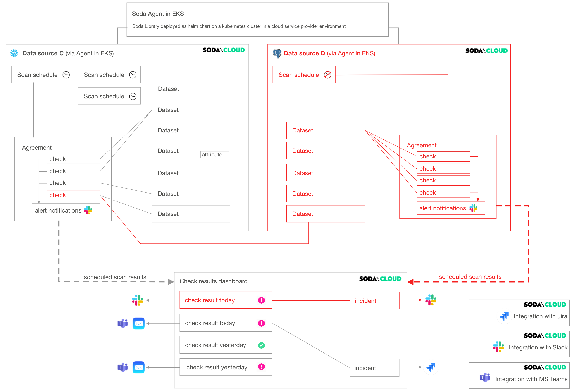Click the Slack icon in Data source C alert notifications
572x392 pixels.
tap(88, 210)
